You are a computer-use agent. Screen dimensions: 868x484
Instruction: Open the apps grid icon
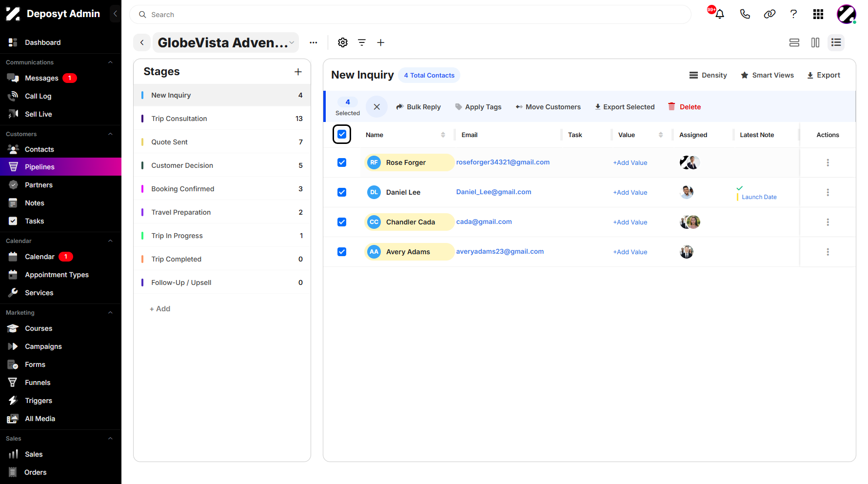coord(818,14)
